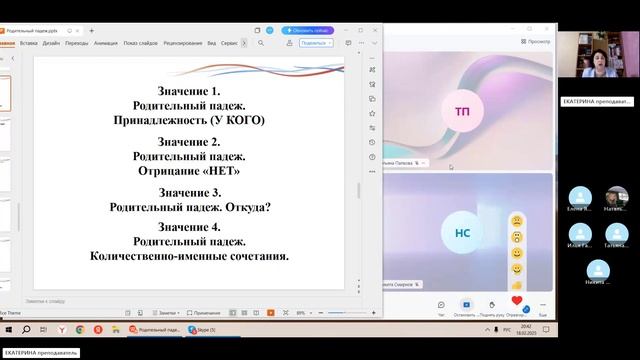Open Windows search in the taskbar
The image size is (640, 360).
coord(26,329)
